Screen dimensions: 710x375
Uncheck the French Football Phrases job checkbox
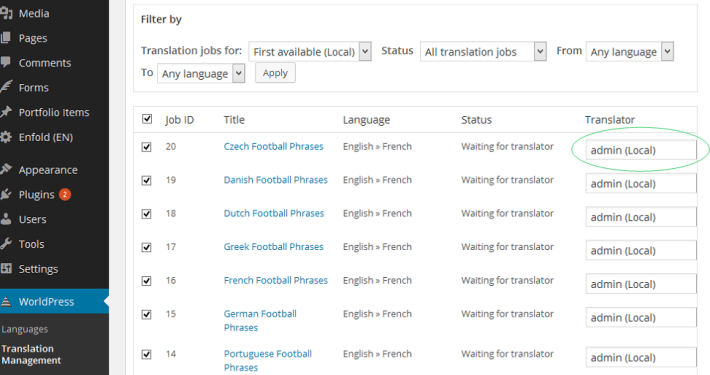coord(146,281)
